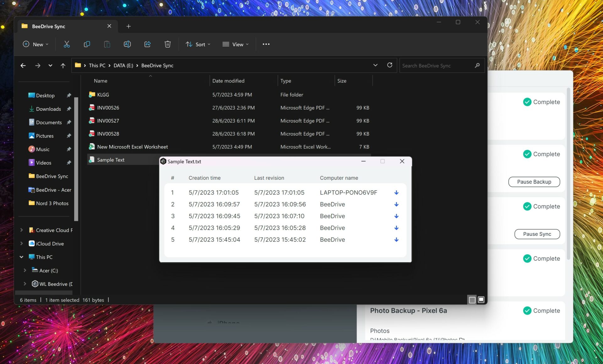Download version 4 created 16:05:29
603x364 pixels.
pyautogui.click(x=396, y=228)
